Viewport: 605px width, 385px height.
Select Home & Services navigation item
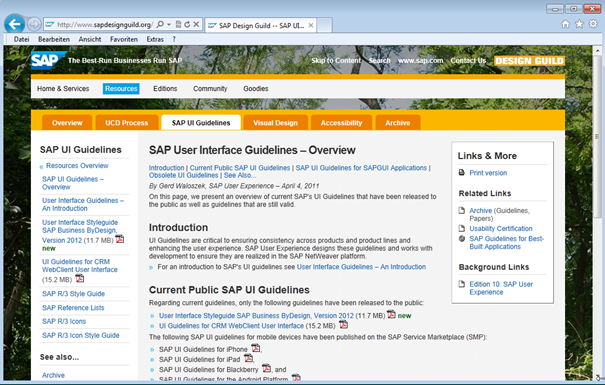tap(63, 88)
